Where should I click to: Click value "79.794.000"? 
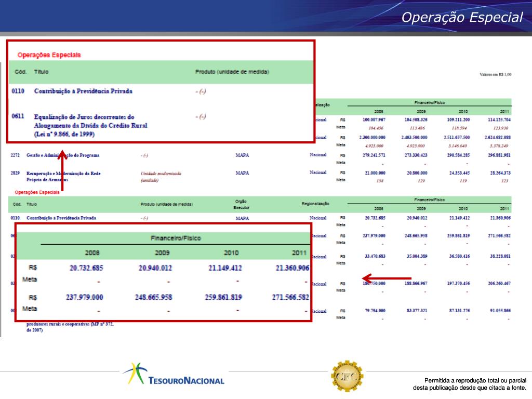click(375, 311)
